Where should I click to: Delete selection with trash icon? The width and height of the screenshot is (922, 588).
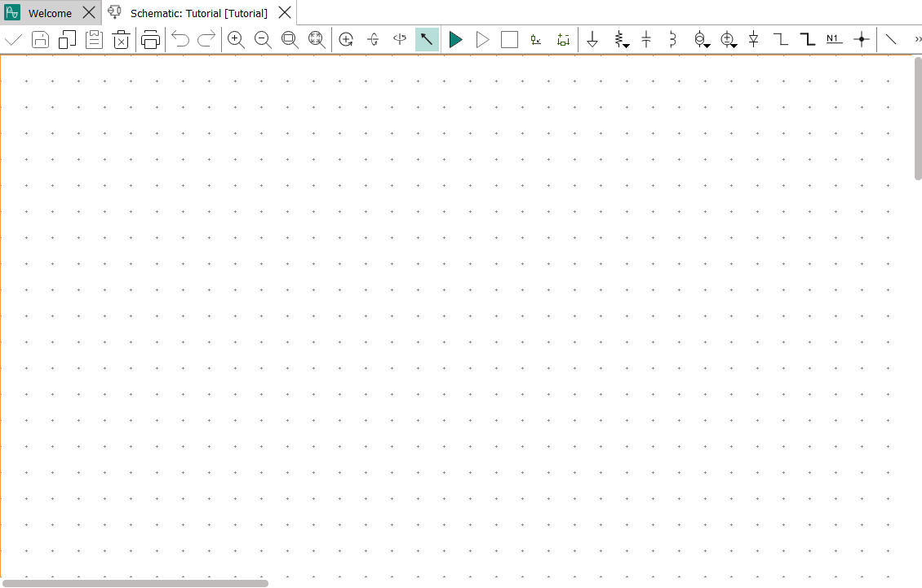pyautogui.click(x=121, y=40)
